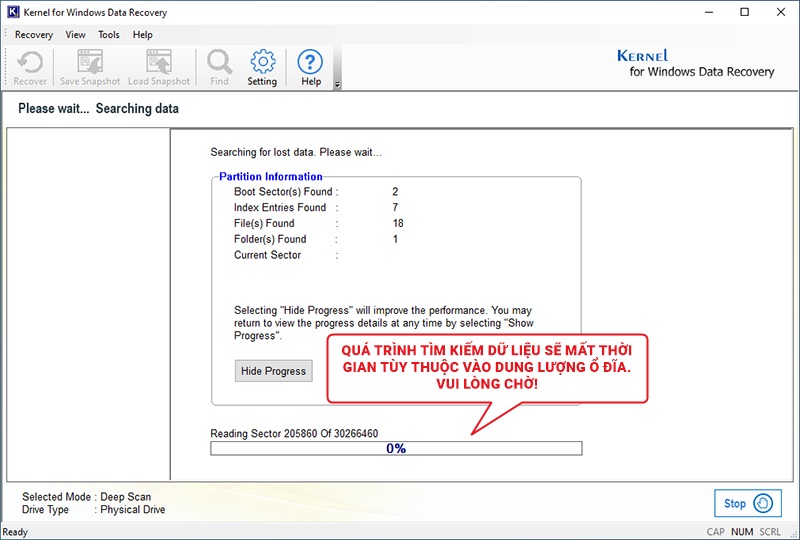Click the Load Snapshot toolbar icon
This screenshot has height=540, width=800.
(159, 68)
